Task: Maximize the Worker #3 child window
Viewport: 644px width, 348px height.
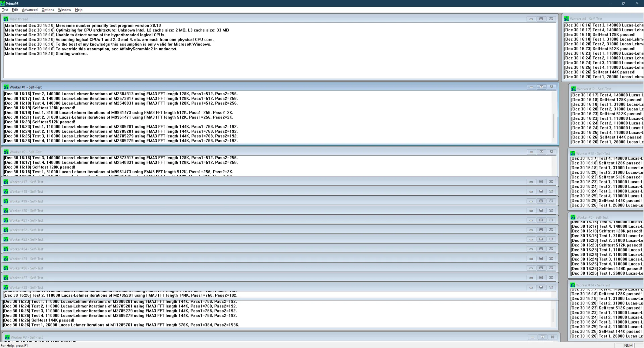Action: pos(542,337)
